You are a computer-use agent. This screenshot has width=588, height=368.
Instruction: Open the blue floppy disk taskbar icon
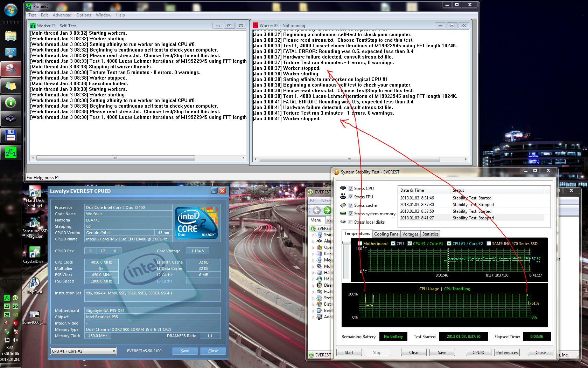(x=10, y=136)
